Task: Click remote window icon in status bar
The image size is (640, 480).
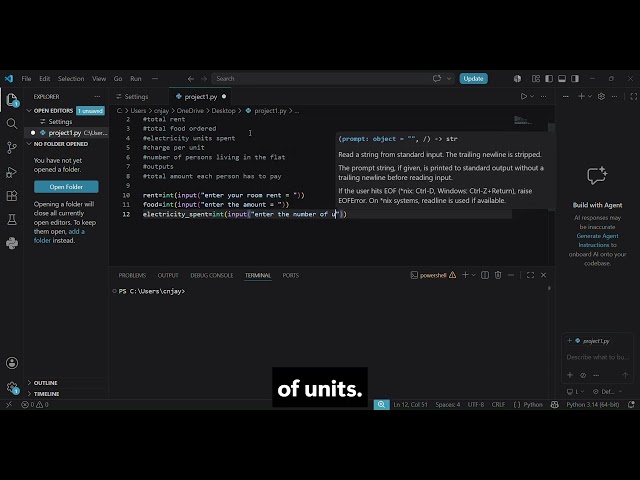Action: [9, 404]
